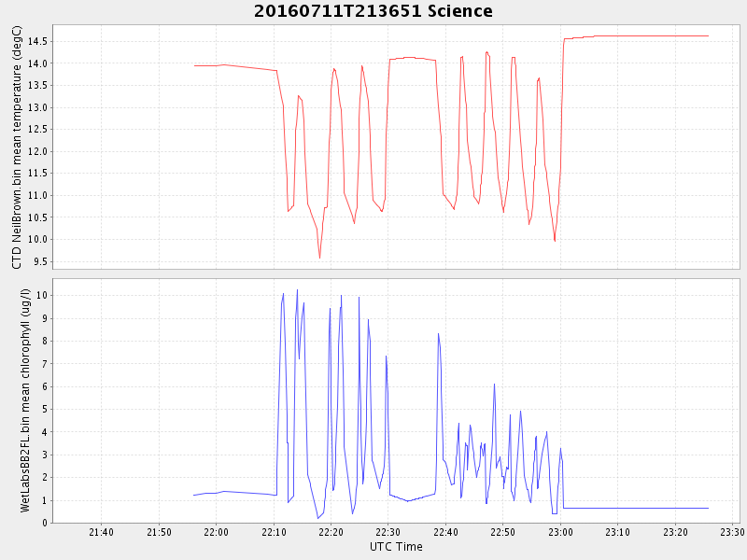Select the 22:10 tick on time axis
This screenshot has height=560, width=747.
[x=274, y=532]
